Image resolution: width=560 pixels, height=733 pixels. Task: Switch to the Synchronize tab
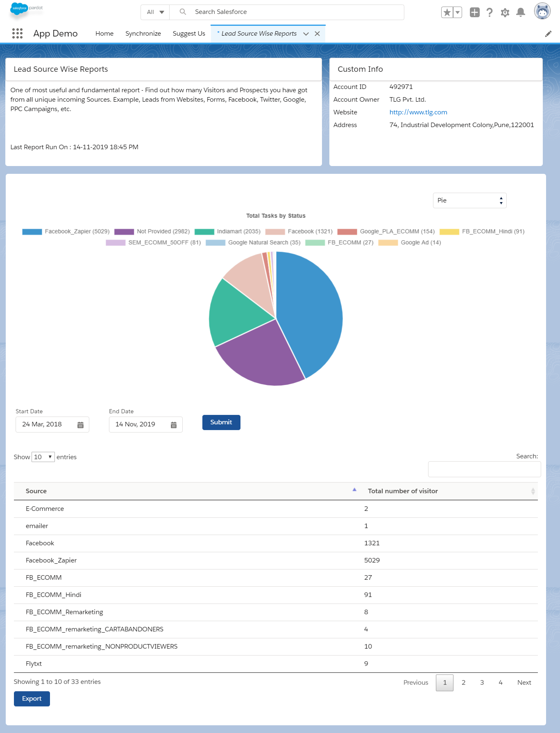tap(143, 34)
